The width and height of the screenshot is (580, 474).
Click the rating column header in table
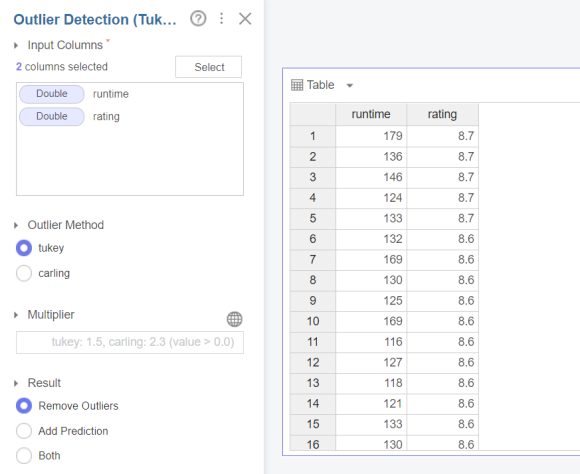(x=442, y=114)
